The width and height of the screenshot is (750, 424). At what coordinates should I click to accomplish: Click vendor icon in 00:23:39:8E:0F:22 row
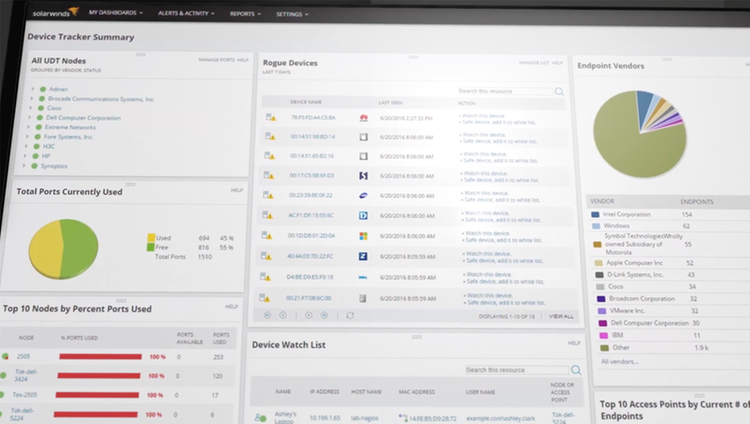(363, 195)
